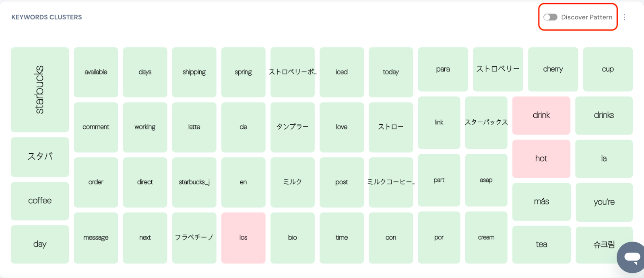Open the three-dot options menu
This screenshot has height=278, width=644.
(624, 17)
